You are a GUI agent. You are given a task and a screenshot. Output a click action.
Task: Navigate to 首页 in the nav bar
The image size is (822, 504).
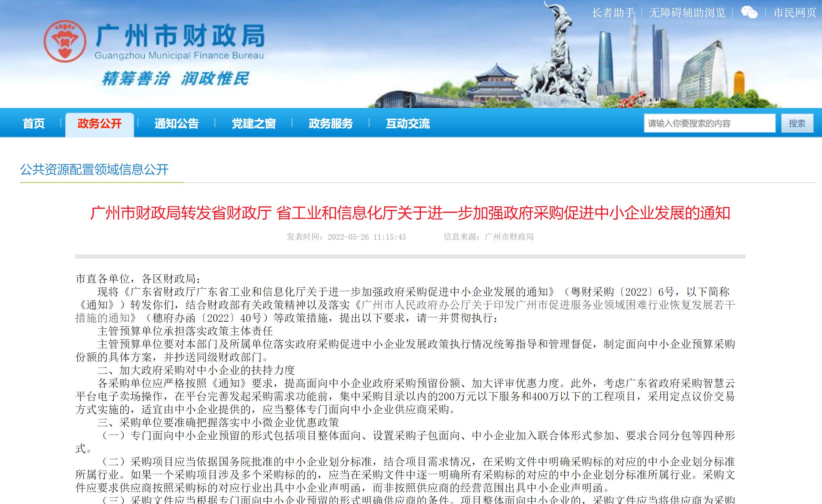(34, 123)
